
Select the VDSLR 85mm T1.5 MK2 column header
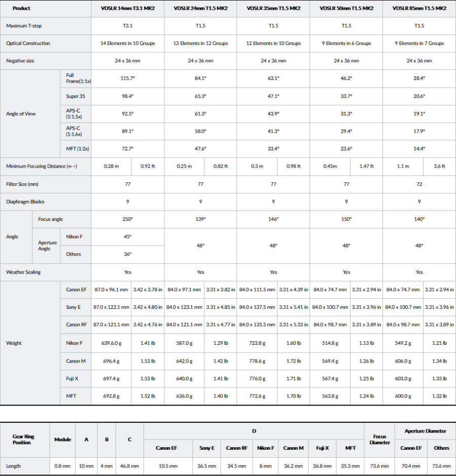coord(419,8)
